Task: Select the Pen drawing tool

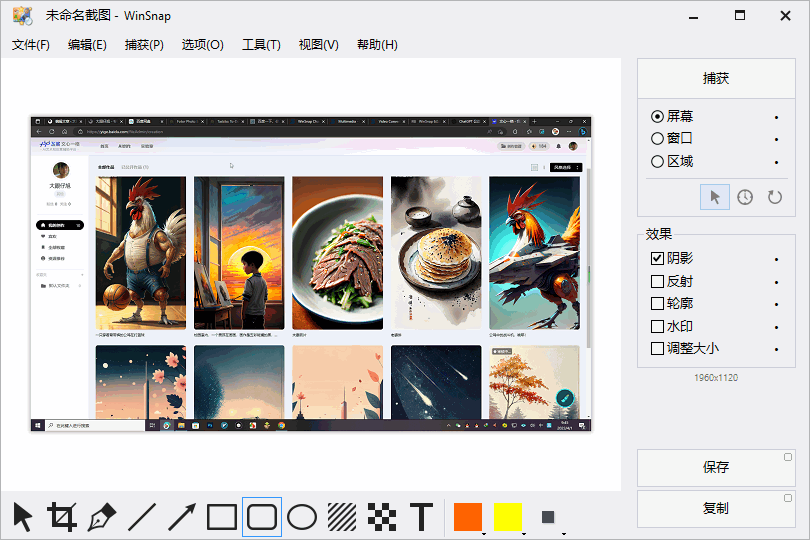Action: (x=102, y=517)
